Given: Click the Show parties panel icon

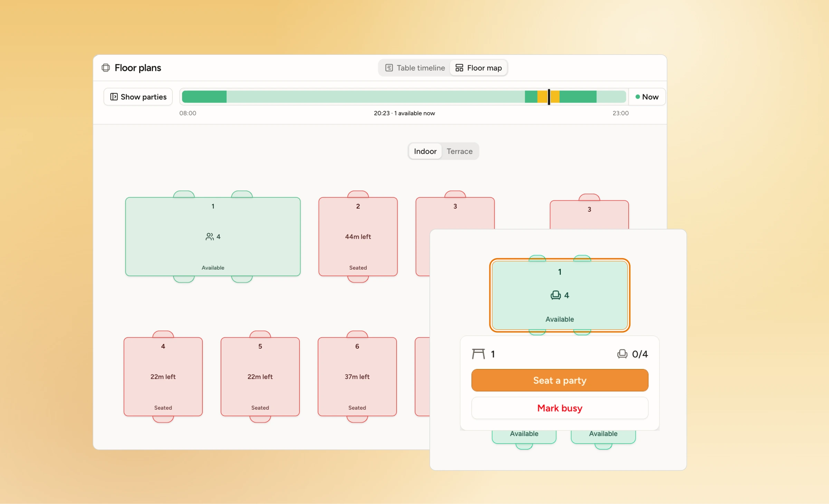Looking at the screenshot, I should click(x=114, y=97).
